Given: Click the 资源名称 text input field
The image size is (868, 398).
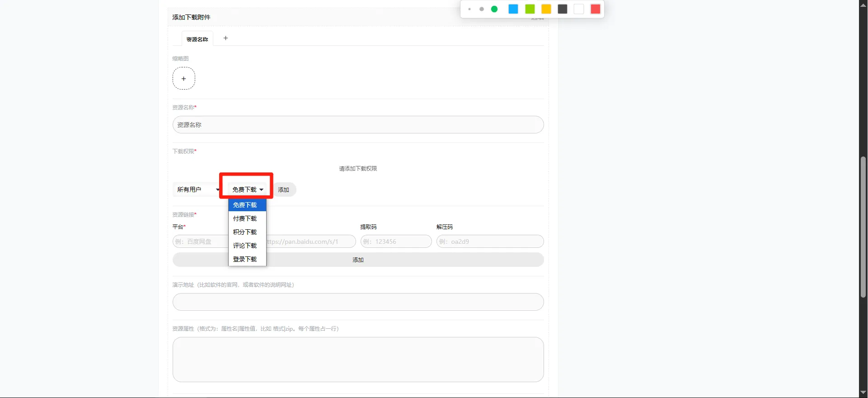Looking at the screenshot, I should [358, 125].
